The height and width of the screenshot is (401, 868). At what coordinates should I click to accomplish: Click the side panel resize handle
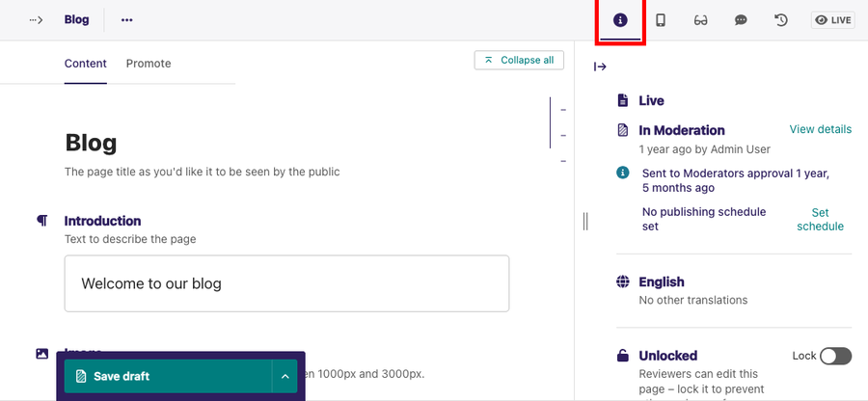tap(585, 221)
